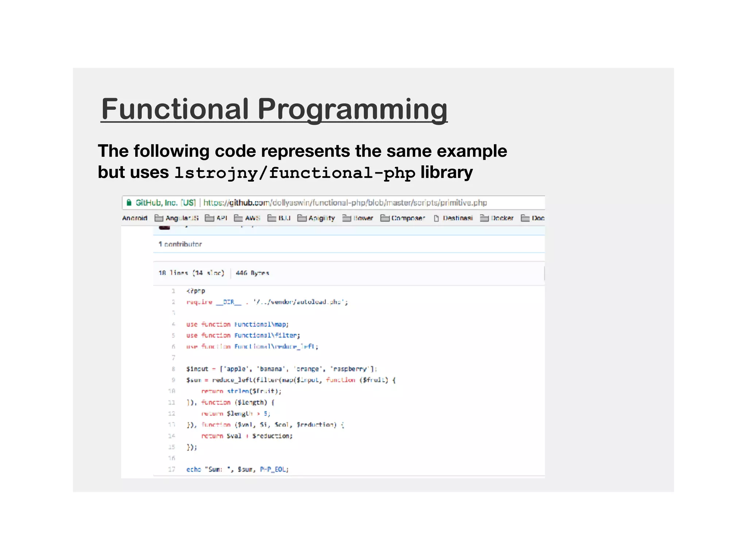Open the Bower bookmarks folder
Screen dimensions: 747x560
358,218
